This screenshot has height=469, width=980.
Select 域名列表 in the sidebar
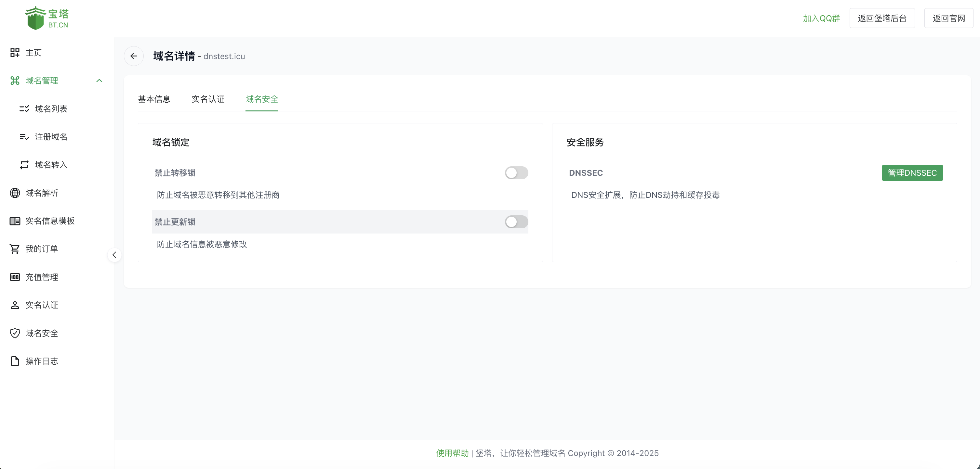51,109
